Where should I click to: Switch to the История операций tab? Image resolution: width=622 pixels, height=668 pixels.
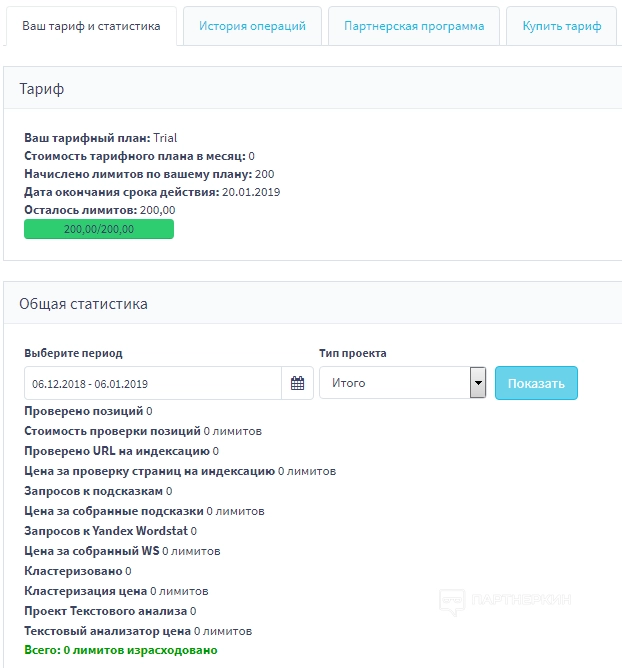tap(252, 26)
